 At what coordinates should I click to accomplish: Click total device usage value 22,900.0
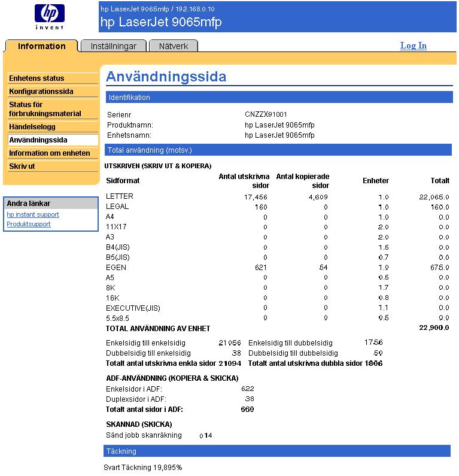click(x=434, y=328)
